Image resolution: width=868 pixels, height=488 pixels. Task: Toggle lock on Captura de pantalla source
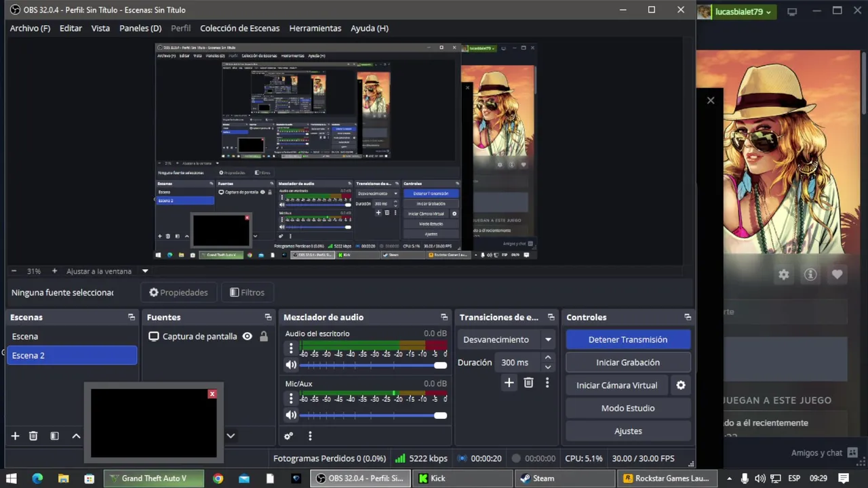click(x=264, y=336)
